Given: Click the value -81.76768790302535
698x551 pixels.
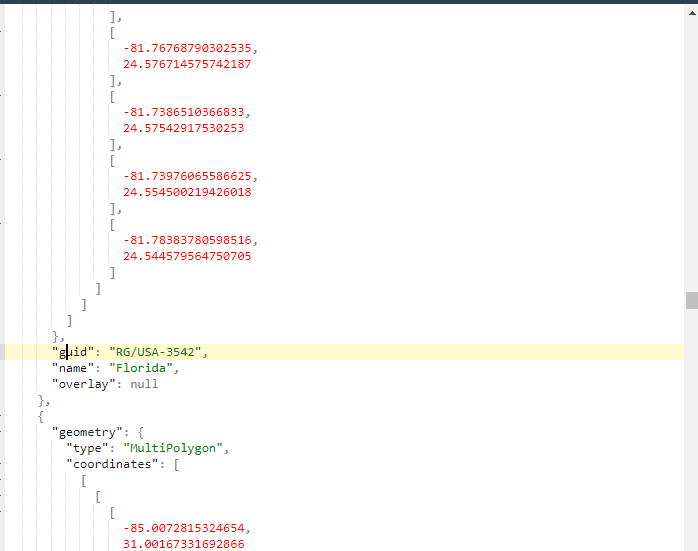Looking at the screenshot, I should click(187, 48).
